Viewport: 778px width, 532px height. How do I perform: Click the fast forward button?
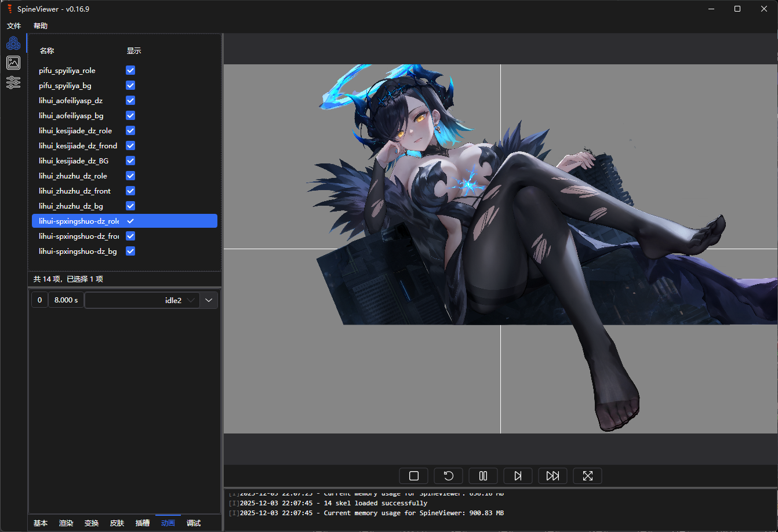click(x=553, y=476)
